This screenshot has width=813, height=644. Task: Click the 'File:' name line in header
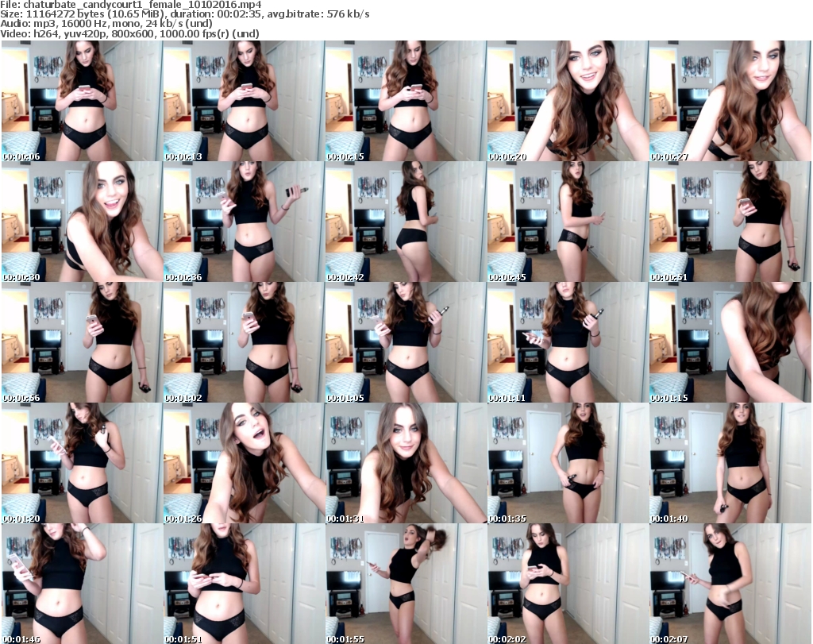click(131, 5)
